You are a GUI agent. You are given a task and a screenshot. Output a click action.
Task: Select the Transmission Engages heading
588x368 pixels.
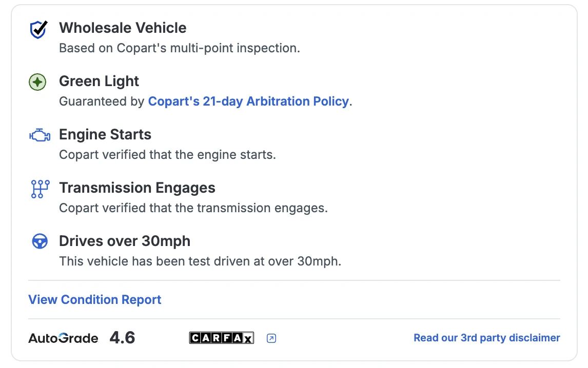coord(137,188)
